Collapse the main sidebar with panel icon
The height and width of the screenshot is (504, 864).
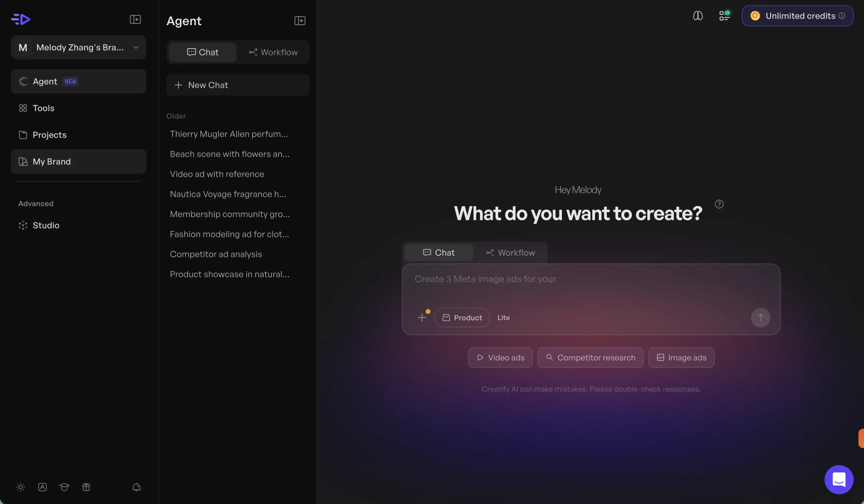(x=135, y=19)
